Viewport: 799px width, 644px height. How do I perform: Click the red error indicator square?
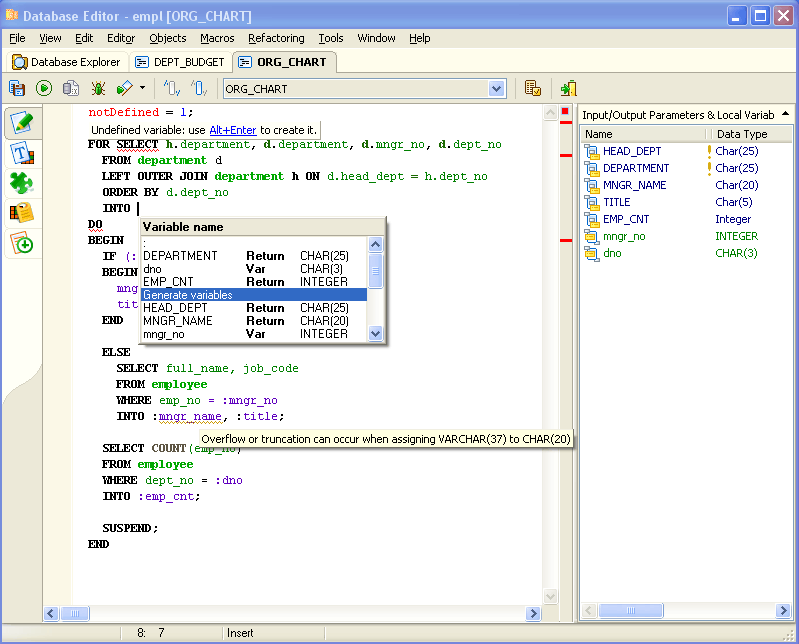click(565, 111)
